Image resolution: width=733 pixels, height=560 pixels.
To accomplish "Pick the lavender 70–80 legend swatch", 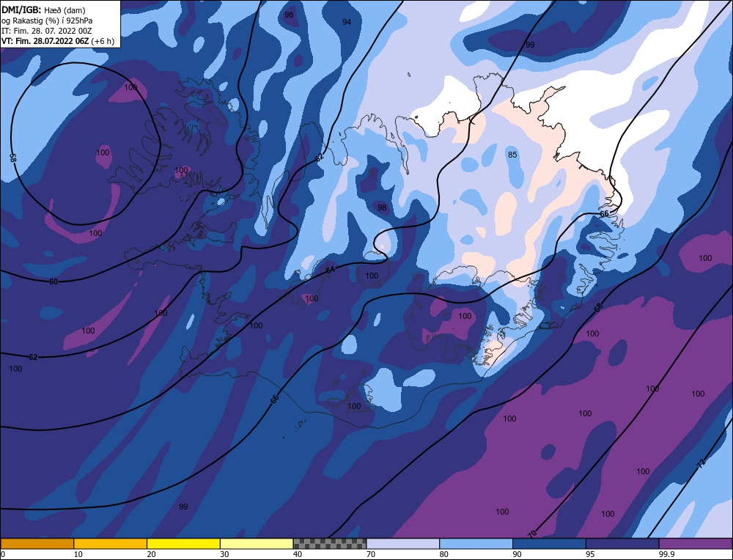I will tap(403, 544).
